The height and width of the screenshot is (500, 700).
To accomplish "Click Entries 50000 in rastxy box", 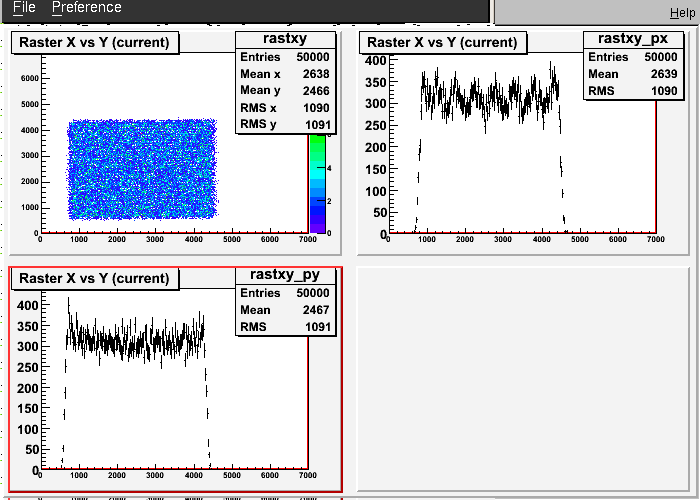I will [285, 57].
